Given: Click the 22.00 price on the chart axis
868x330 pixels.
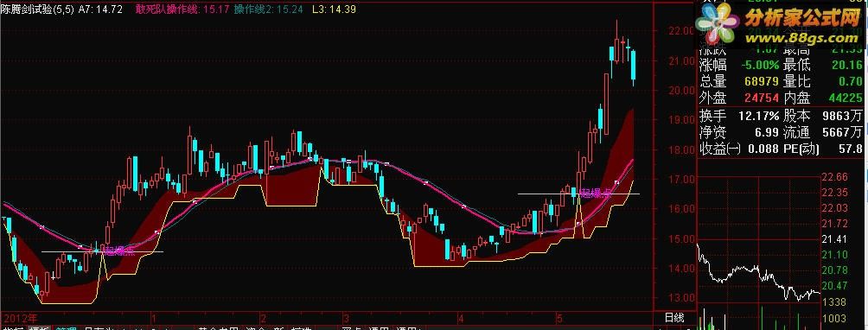Looking at the screenshot, I should point(680,31).
